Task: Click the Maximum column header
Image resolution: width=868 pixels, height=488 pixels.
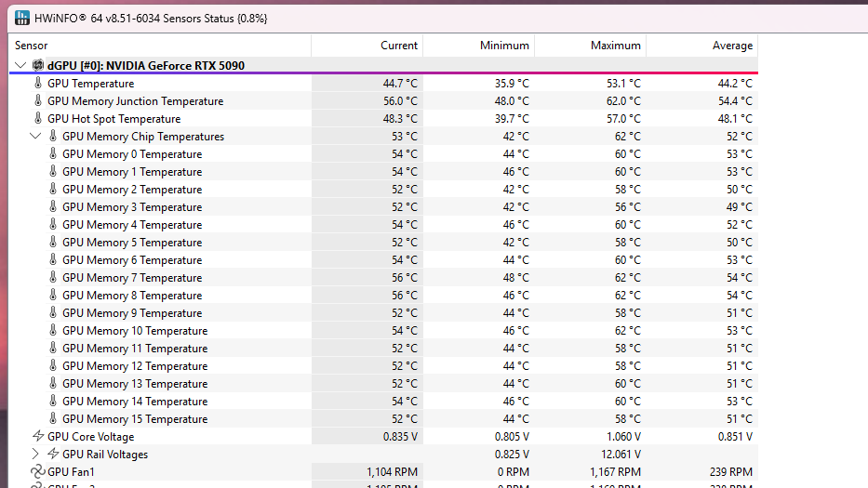Action: coord(590,46)
